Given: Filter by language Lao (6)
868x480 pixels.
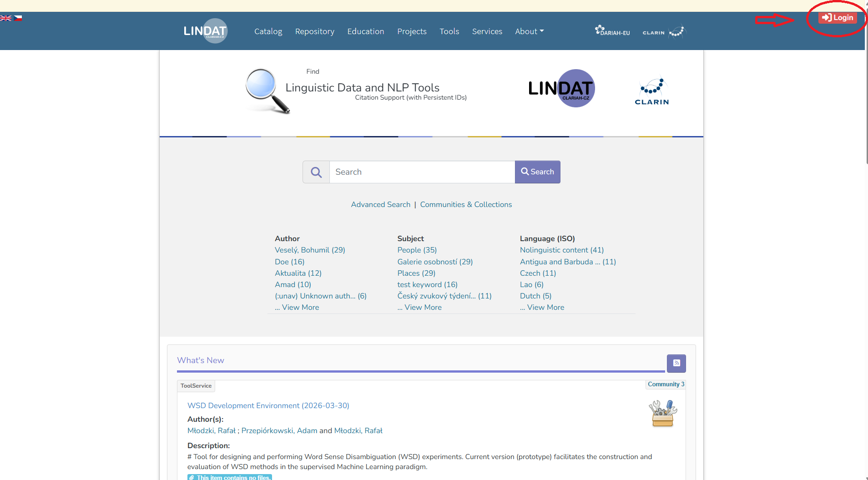Looking at the screenshot, I should [532, 284].
